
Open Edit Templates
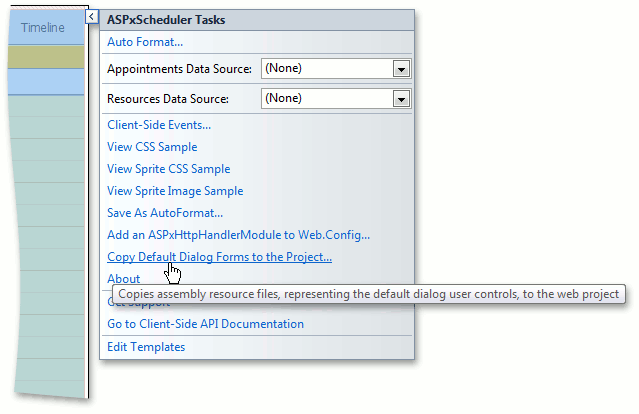pyautogui.click(x=146, y=347)
